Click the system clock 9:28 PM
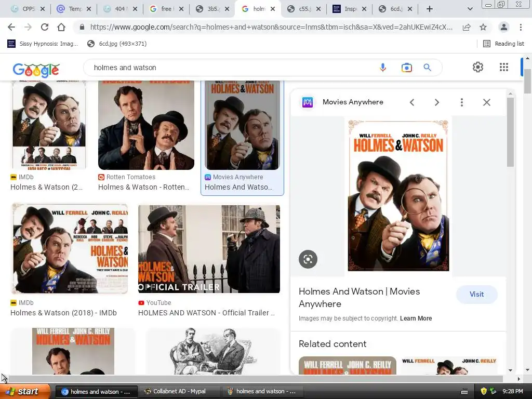The height and width of the screenshot is (399, 532). (x=512, y=391)
